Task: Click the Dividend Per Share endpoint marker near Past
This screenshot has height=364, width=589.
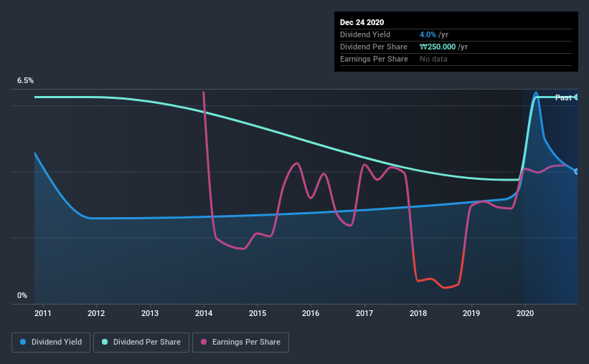Action: [x=576, y=97]
